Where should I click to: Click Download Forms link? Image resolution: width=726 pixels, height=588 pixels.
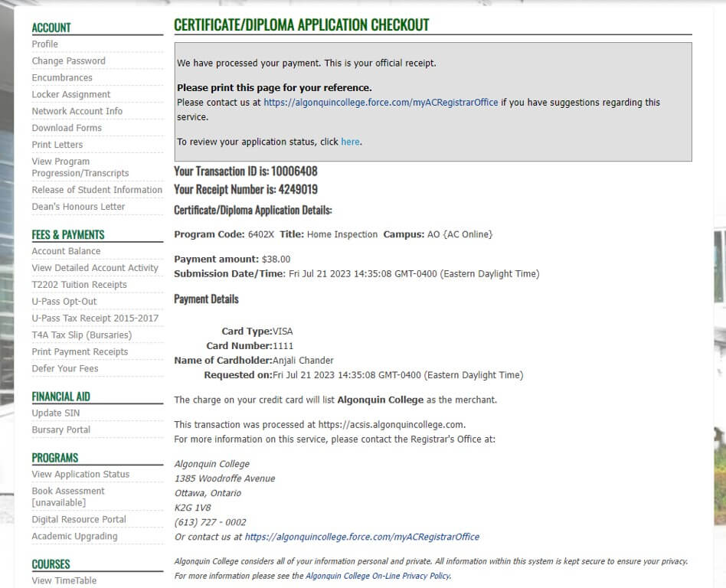(67, 129)
